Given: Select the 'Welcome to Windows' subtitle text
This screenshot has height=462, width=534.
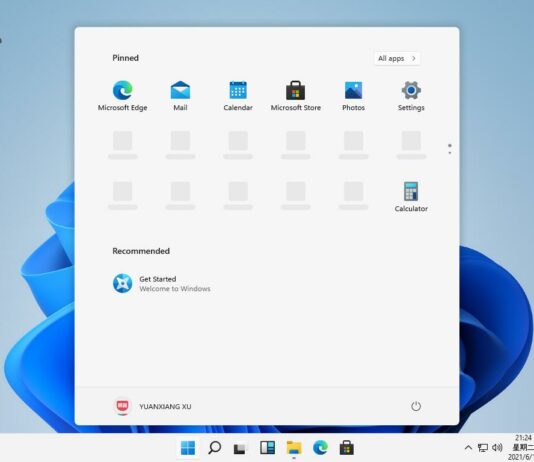Looking at the screenshot, I should [175, 289].
